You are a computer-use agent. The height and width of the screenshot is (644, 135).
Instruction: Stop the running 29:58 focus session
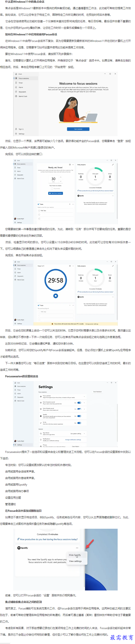(x=56, y=296)
